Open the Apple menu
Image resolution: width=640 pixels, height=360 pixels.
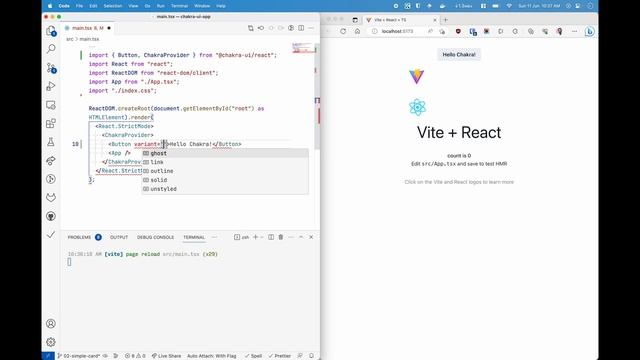50,6
